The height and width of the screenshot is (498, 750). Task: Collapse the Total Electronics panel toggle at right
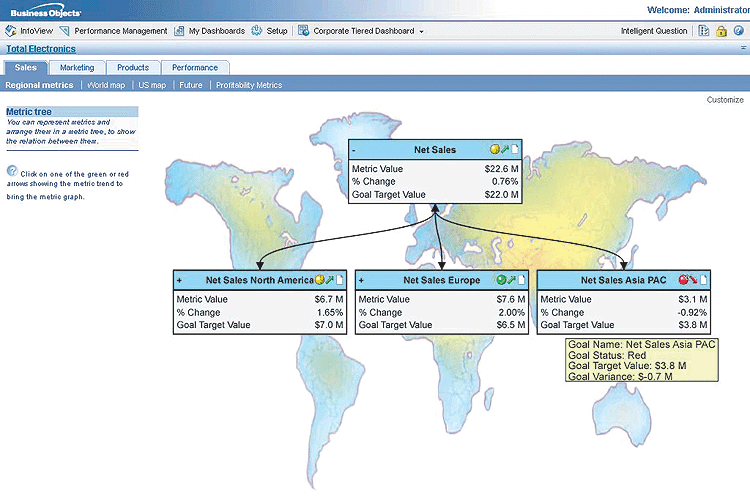click(x=743, y=48)
